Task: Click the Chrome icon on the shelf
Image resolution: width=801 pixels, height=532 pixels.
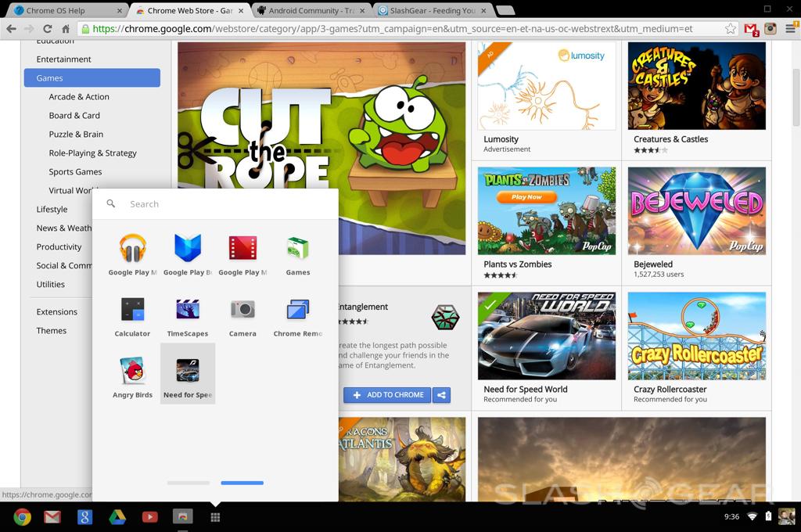Action: (22, 517)
